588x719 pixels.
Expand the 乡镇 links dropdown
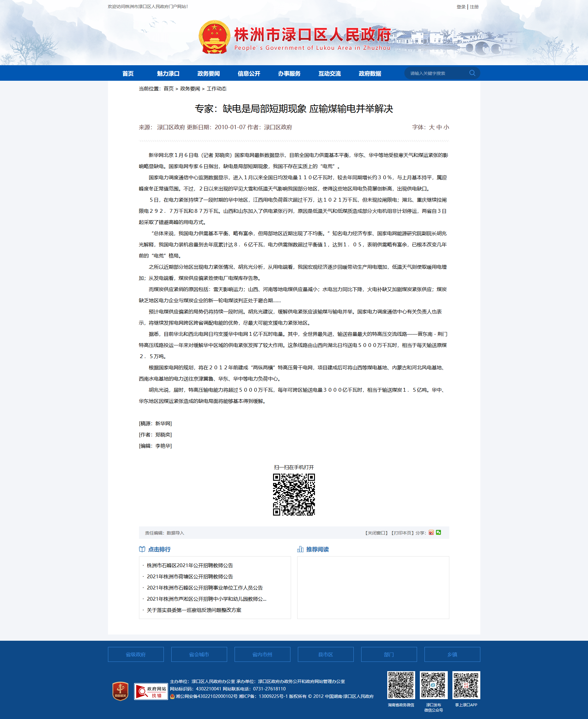(452, 655)
